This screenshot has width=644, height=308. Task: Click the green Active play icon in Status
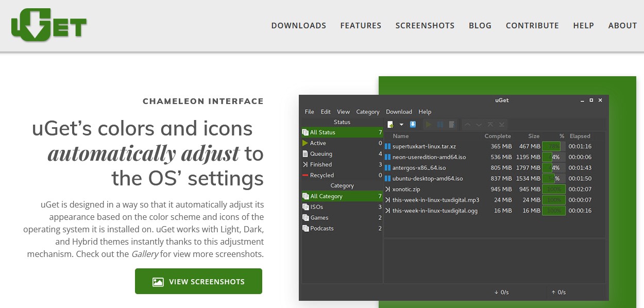(x=306, y=143)
